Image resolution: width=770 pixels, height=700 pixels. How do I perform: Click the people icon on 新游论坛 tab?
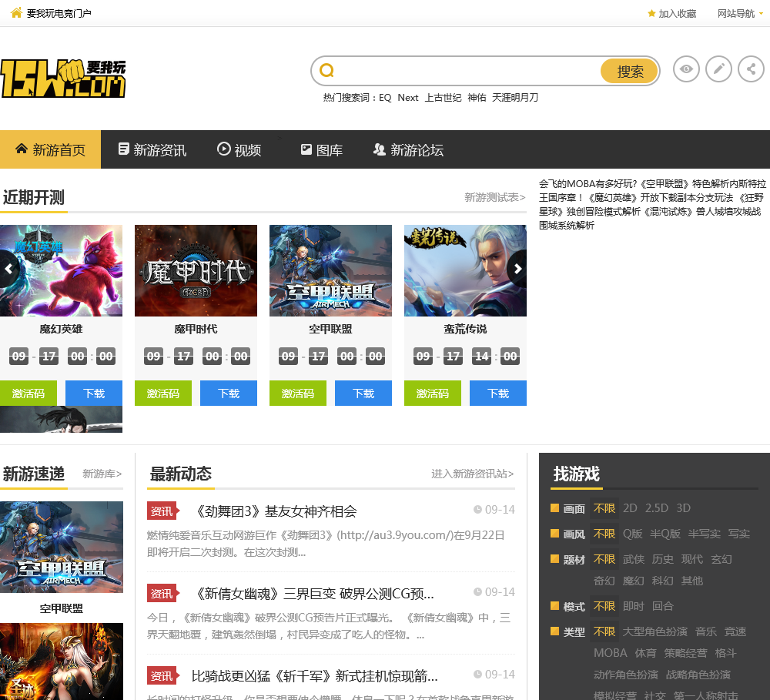pyautogui.click(x=379, y=149)
